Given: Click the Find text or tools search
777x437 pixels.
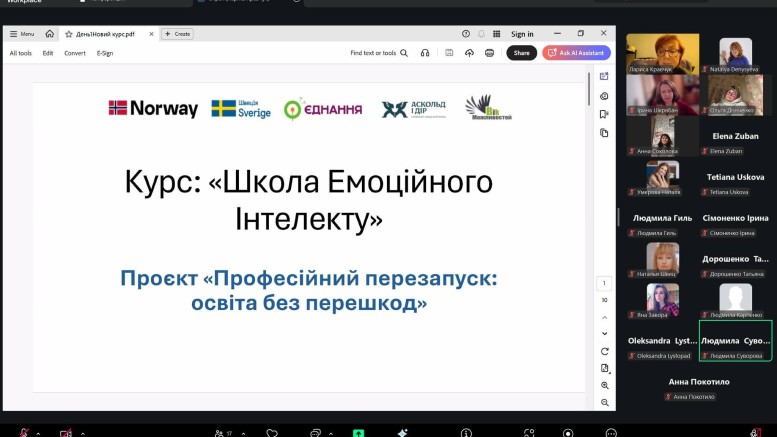Looking at the screenshot, I should coord(379,53).
